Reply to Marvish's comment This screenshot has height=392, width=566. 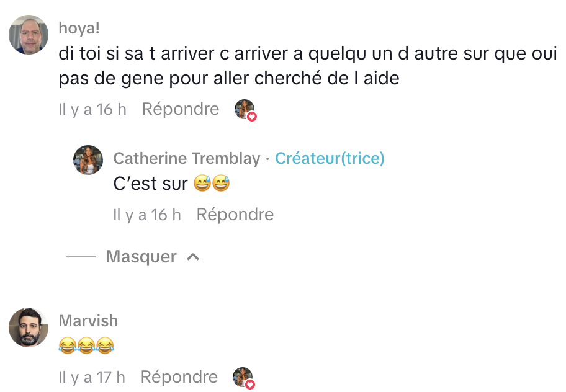pos(179,377)
